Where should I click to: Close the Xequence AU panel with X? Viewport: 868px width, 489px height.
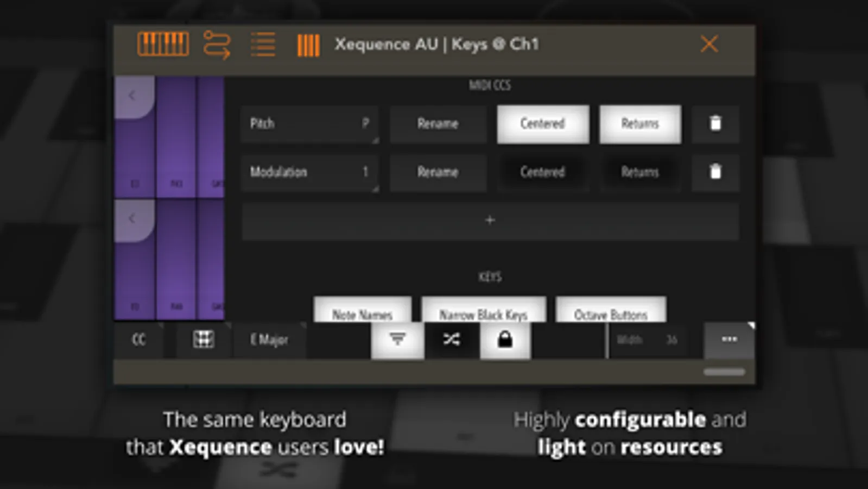click(709, 44)
